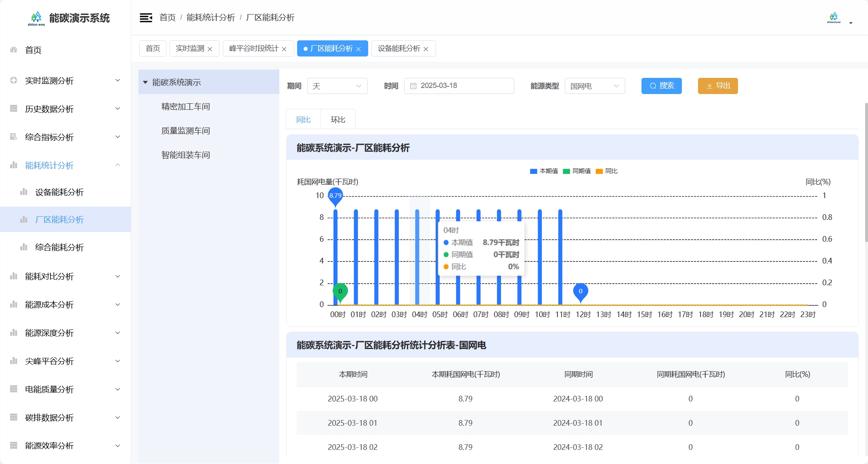Screen dimensions: 868x464
Task: Open the 能源类型 energy type dropdown
Action: tap(594, 86)
